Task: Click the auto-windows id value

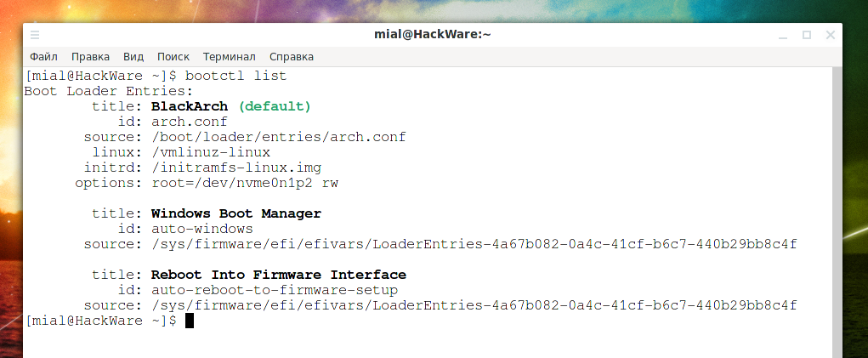Action: (x=202, y=229)
